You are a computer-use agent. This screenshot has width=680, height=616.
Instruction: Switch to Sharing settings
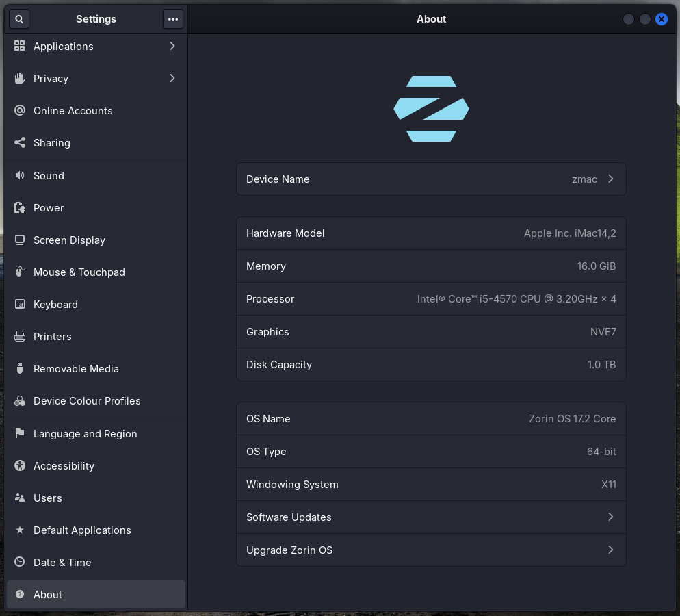pos(96,143)
